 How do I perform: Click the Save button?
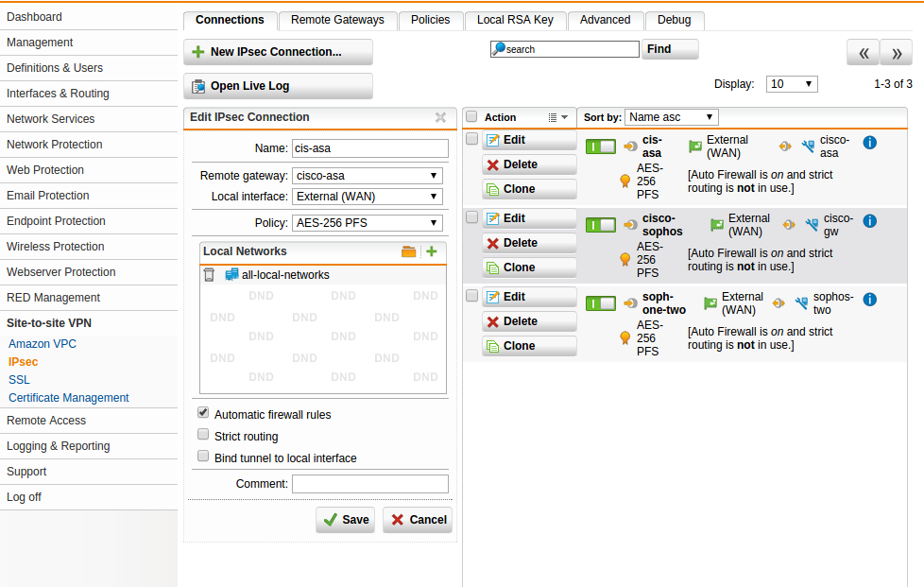(x=345, y=520)
